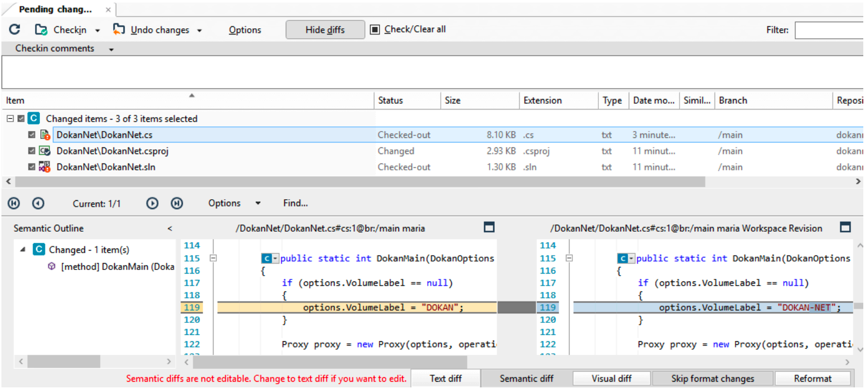Click the DokanNet.sln file icon

[45, 167]
